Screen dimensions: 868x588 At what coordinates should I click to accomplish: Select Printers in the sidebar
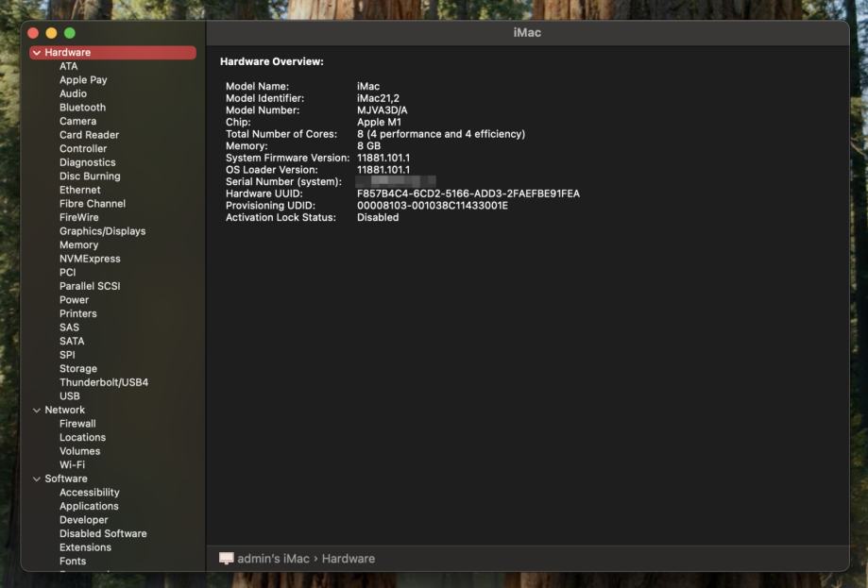(x=78, y=313)
